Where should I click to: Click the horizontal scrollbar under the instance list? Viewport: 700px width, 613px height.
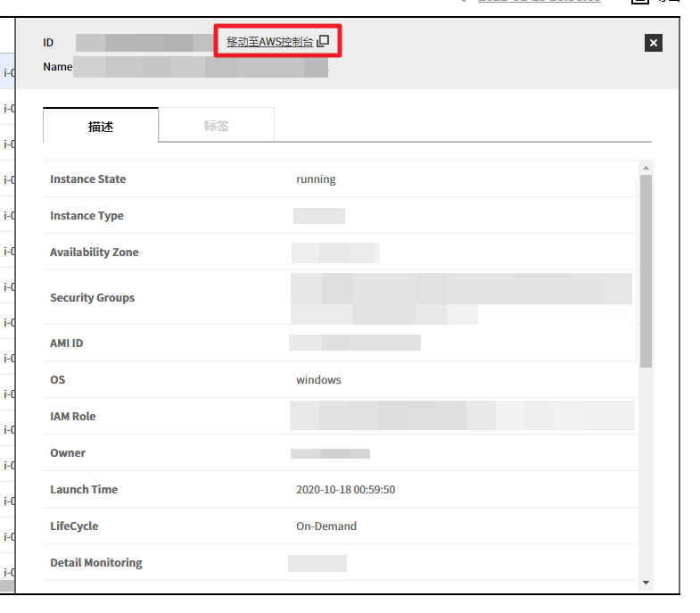click(x=7, y=586)
